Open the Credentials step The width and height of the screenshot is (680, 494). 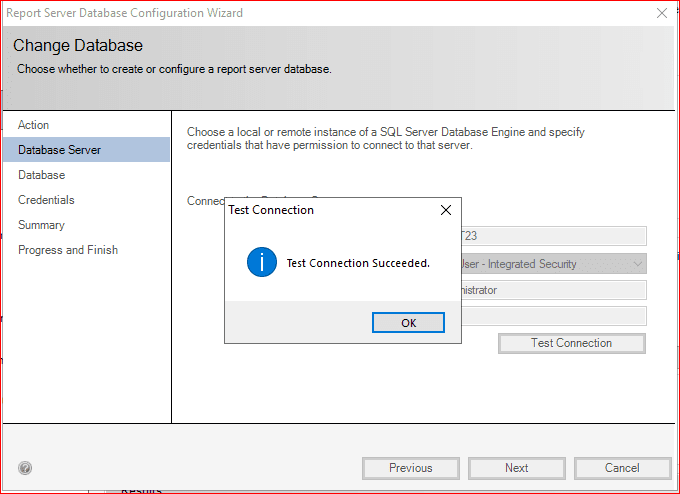[x=46, y=200]
